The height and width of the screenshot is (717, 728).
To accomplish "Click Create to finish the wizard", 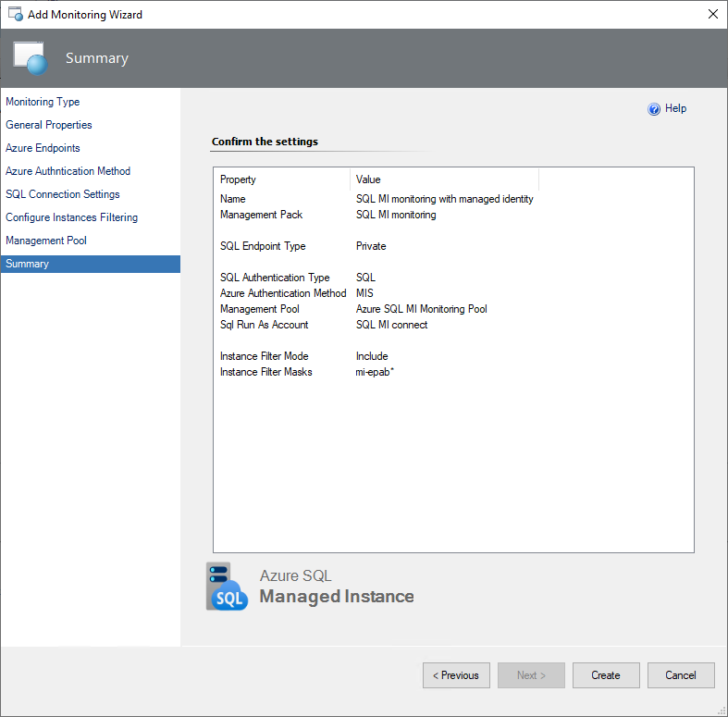I will pyautogui.click(x=606, y=675).
